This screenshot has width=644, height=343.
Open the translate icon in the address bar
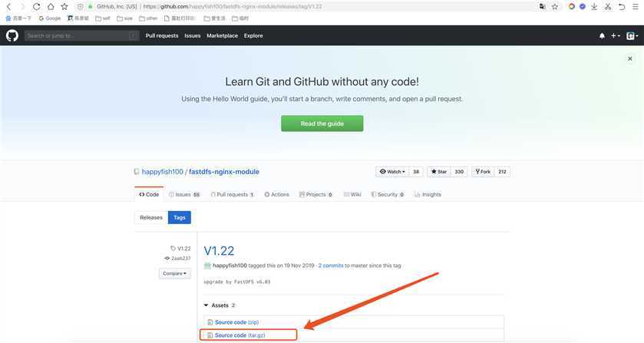pyautogui.click(x=543, y=7)
